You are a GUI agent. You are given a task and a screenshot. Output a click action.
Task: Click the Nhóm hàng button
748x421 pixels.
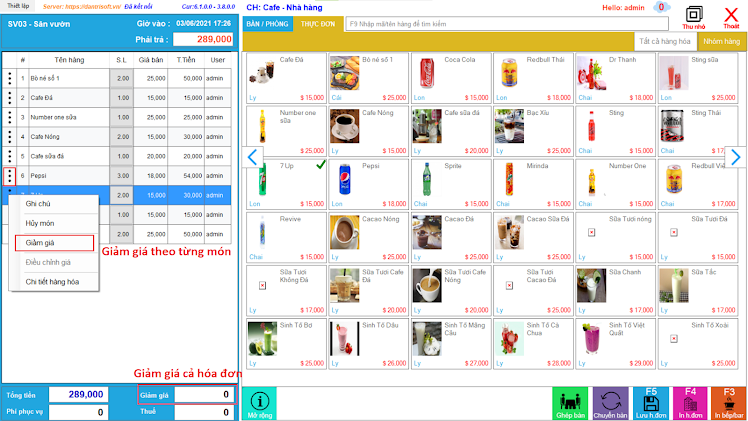coord(721,41)
